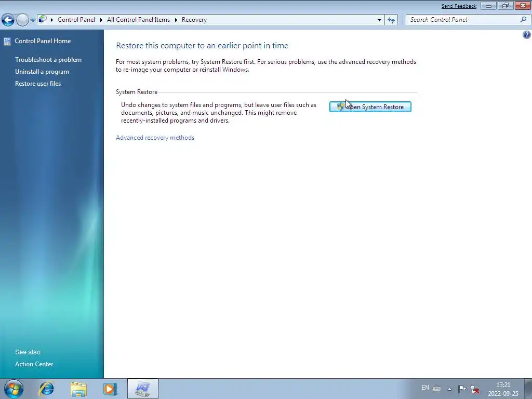Open Action Center from See also
Image resolution: width=532 pixels, height=399 pixels.
pyautogui.click(x=34, y=364)
